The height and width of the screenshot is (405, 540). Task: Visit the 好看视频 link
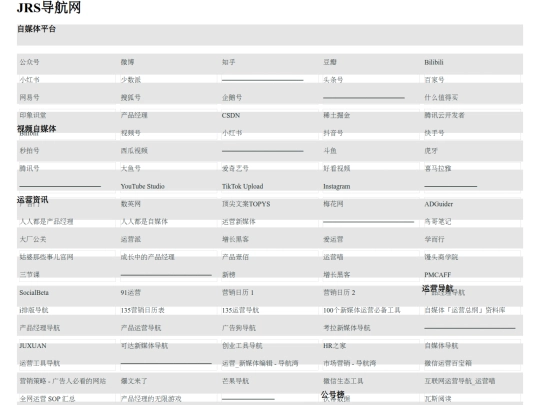pos(336,169)
